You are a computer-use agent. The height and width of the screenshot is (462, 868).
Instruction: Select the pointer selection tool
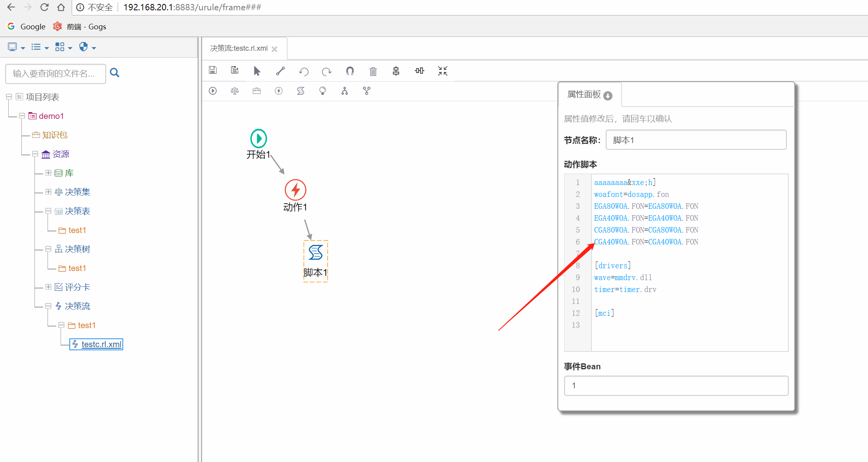pyautogui.click(x=257, y=71)
